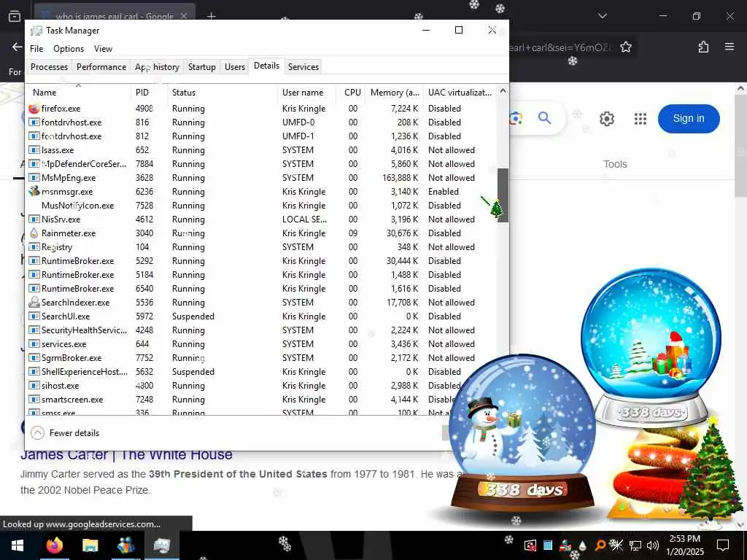The height and width of the screenshot is (560, 747).
Task: Click the volume speaker tray icon
Action: coord(653,545)
